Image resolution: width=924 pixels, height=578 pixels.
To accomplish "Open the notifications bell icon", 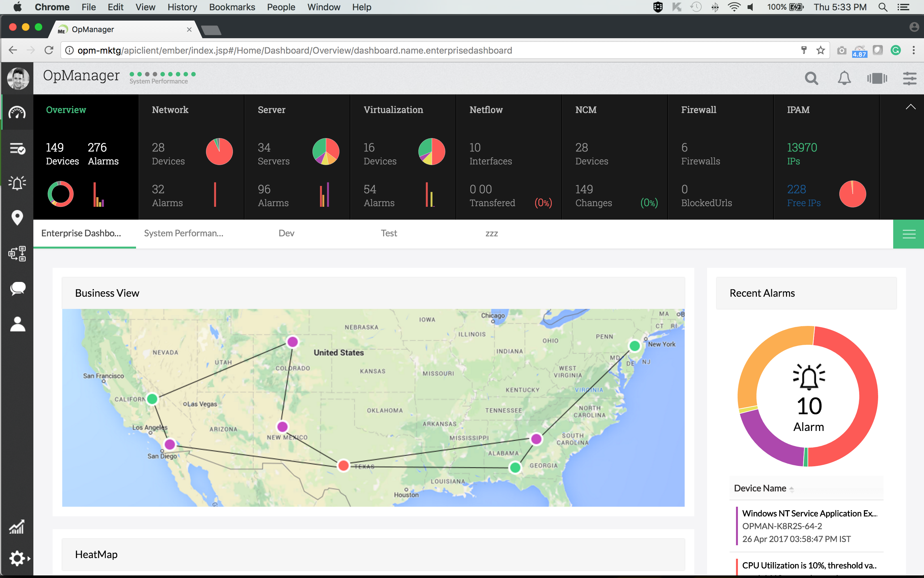I will pyautogui.click(x=844, y=78).
